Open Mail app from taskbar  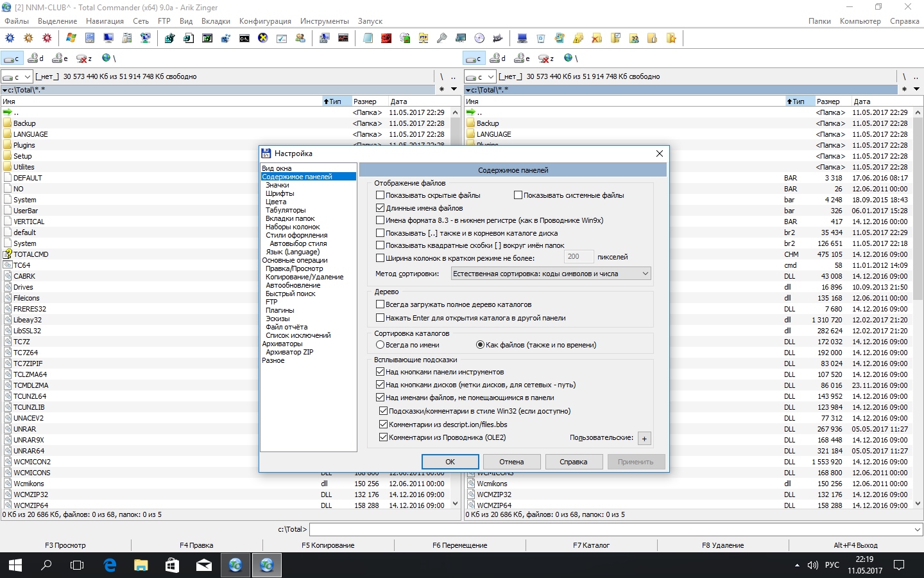(x=204, y=565)
